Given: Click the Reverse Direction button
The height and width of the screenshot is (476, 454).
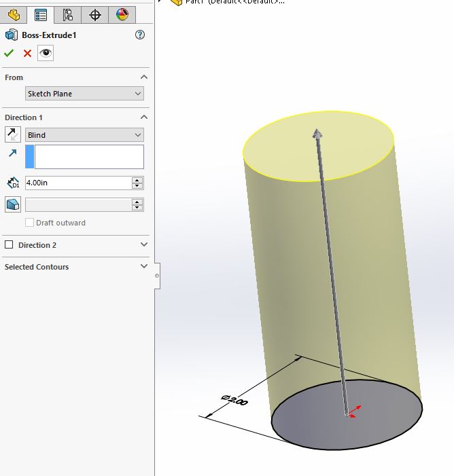Looking at the screenshot, I should click(13, 134).
